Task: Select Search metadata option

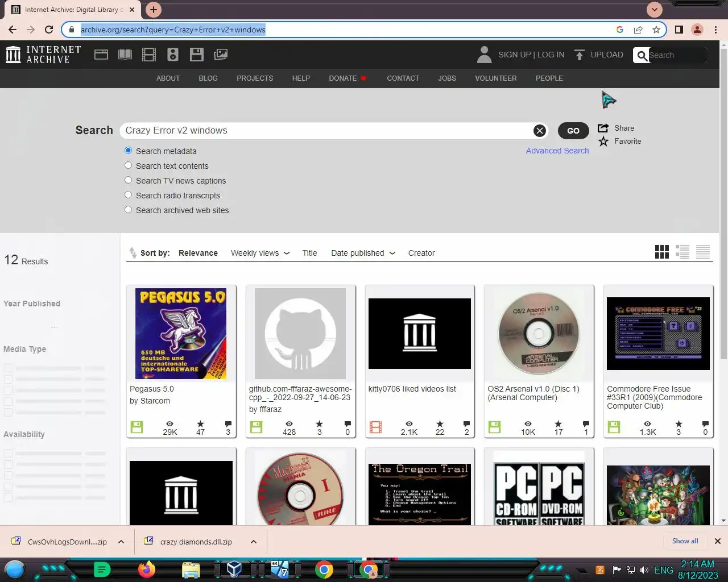Action: (129, 151)
